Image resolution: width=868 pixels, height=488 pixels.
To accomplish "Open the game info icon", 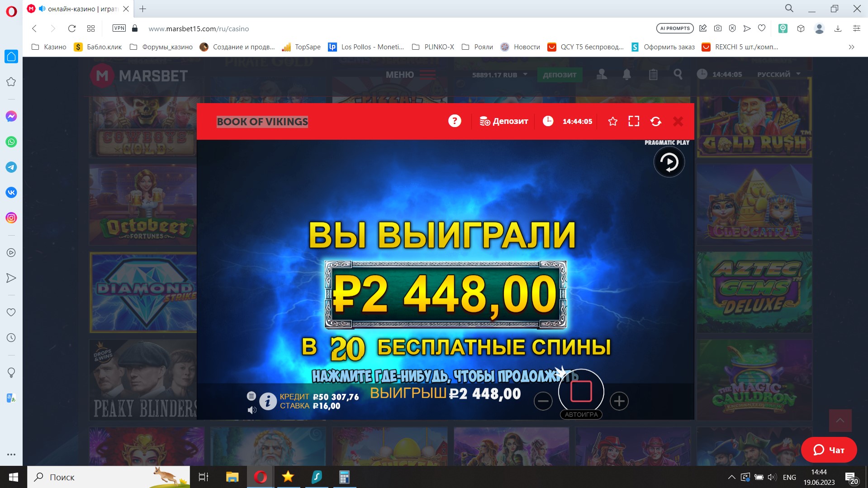I will (268, 401).
